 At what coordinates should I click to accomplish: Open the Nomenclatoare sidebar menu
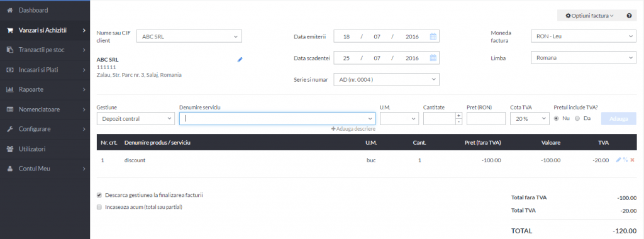45,109
